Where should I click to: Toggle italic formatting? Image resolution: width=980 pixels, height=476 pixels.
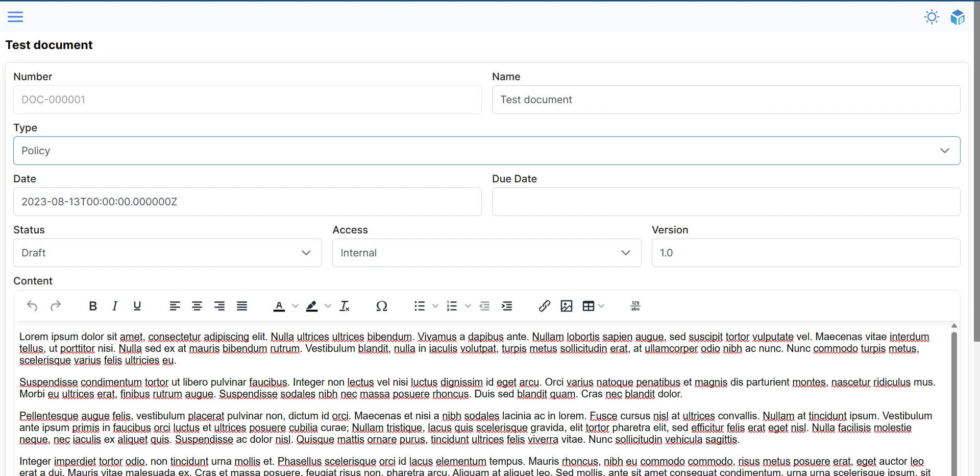(115, 306)
